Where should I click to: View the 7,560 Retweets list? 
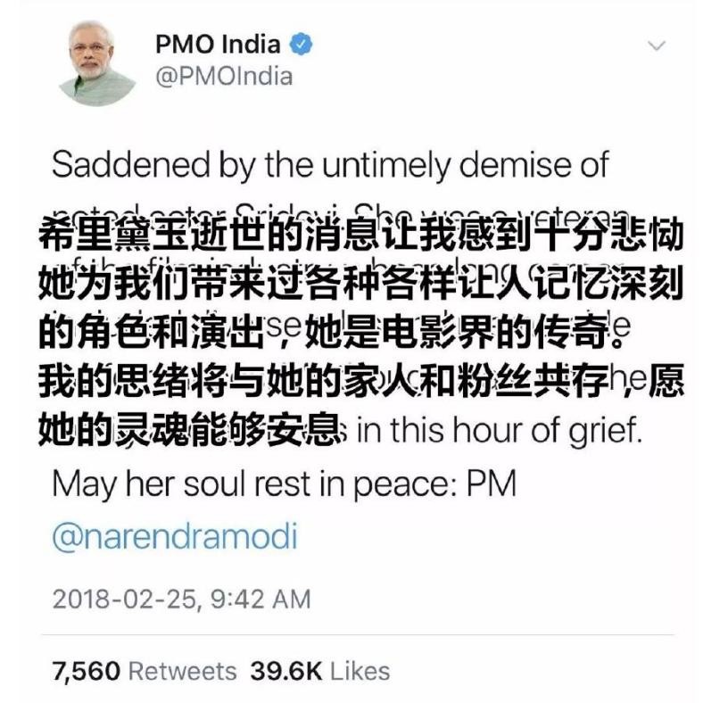pos(145,672)
